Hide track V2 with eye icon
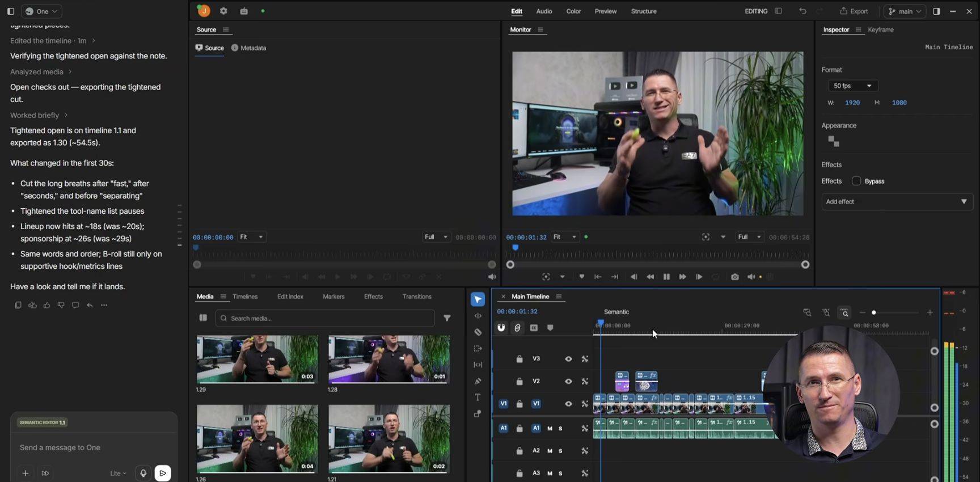Image resolution: width=980 pixels, height=482 pixels. point(568,382)
